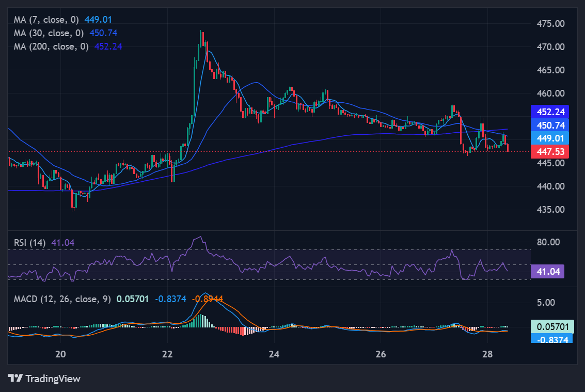585x392 pixels.
Task: Click the 449.01 light blue price tag
Action: [x=549, y=138]
